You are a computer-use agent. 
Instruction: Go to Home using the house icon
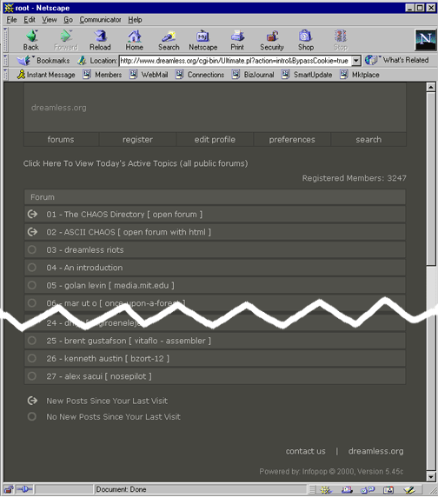[135, 36]
